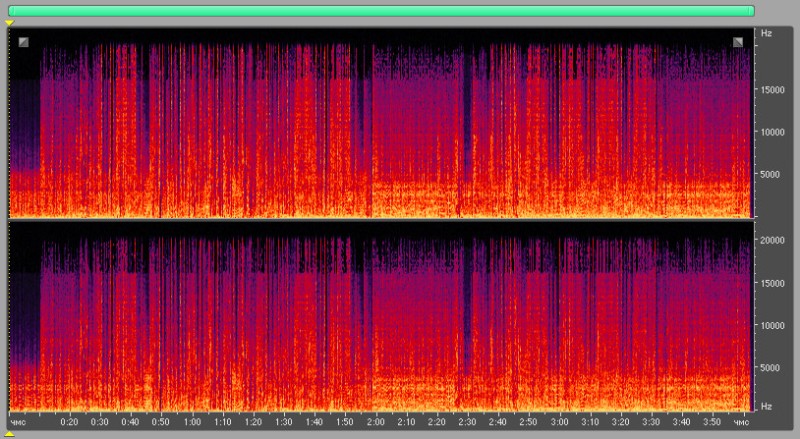The width and height of the screenshot is (800, 439).
Task: Click inside the upper channel spectrogram
Action: pyautogui.click(x=380, y=120)
